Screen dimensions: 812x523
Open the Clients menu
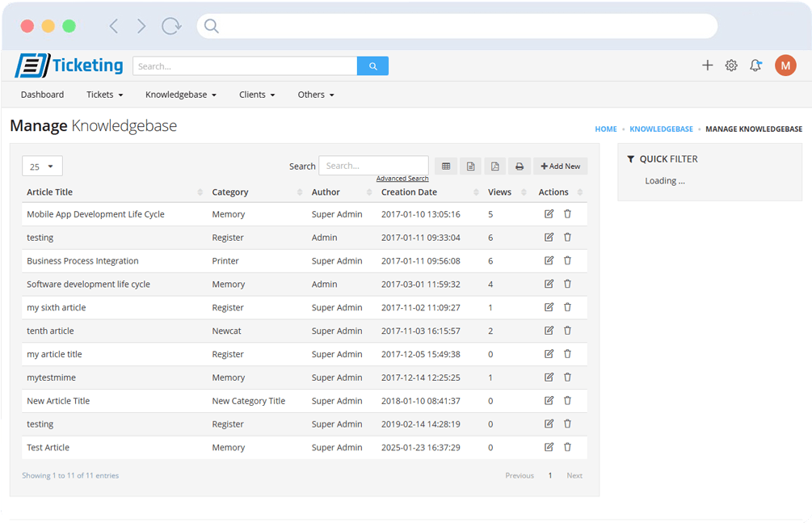257,95
